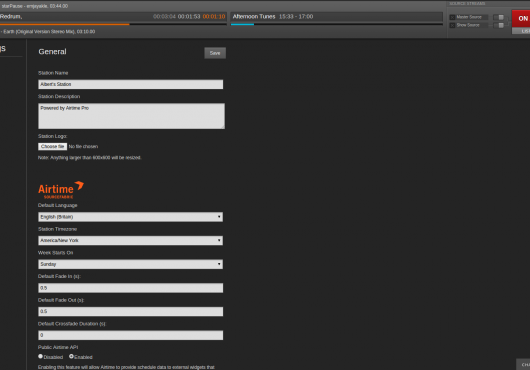Edit the Station Name field

130,84
